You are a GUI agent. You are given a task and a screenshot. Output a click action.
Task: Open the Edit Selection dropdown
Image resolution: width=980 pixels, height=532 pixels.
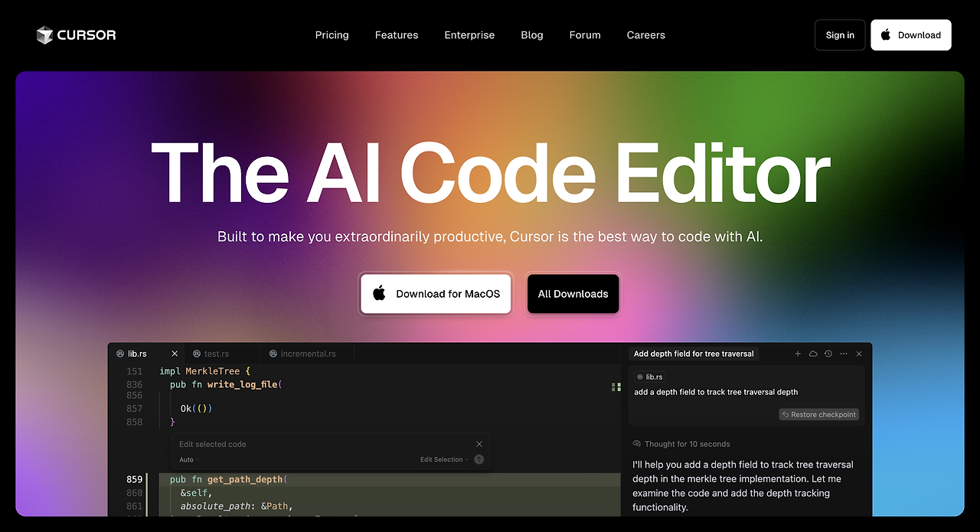[445, 460]
